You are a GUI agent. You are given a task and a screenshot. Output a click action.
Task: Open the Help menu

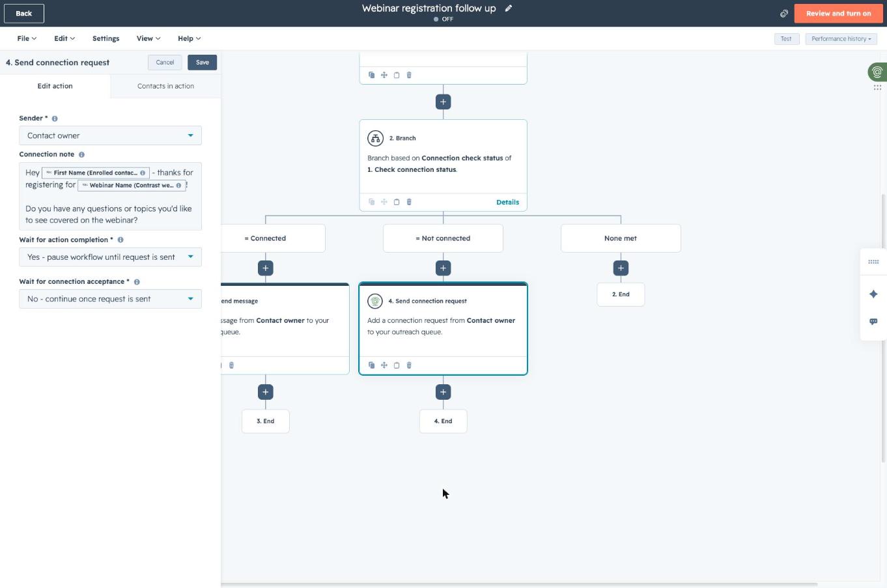coord(189,38)
